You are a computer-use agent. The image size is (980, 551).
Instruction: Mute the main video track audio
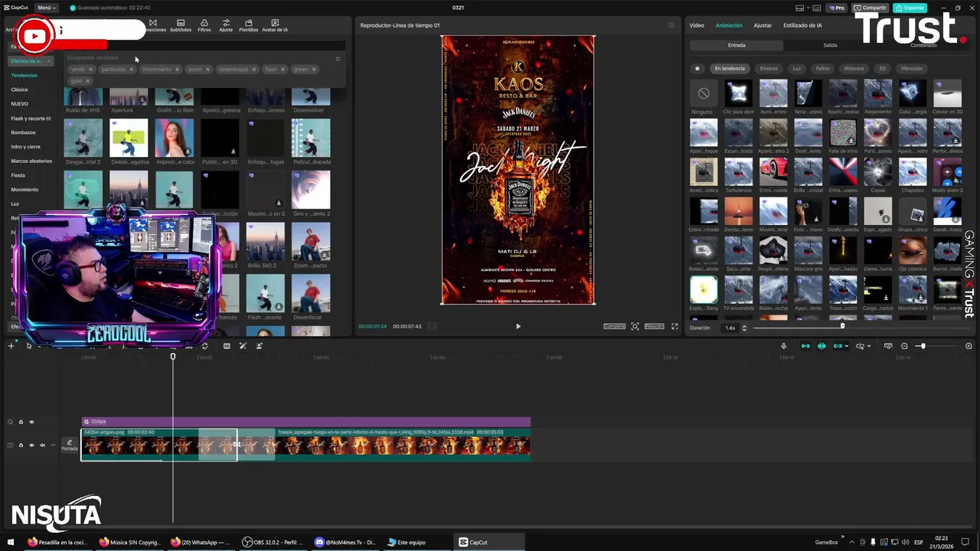pos(41,445)
